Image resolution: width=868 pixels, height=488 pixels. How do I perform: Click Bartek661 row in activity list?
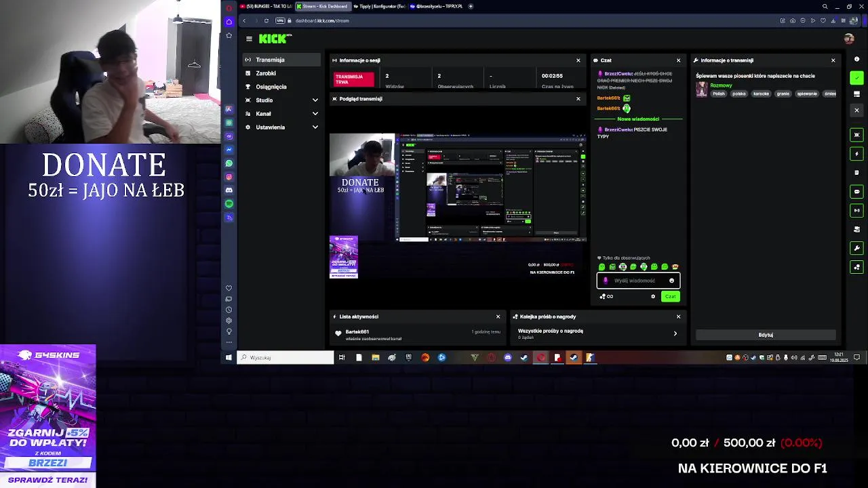pyautogui.click(x=419, y=334)
